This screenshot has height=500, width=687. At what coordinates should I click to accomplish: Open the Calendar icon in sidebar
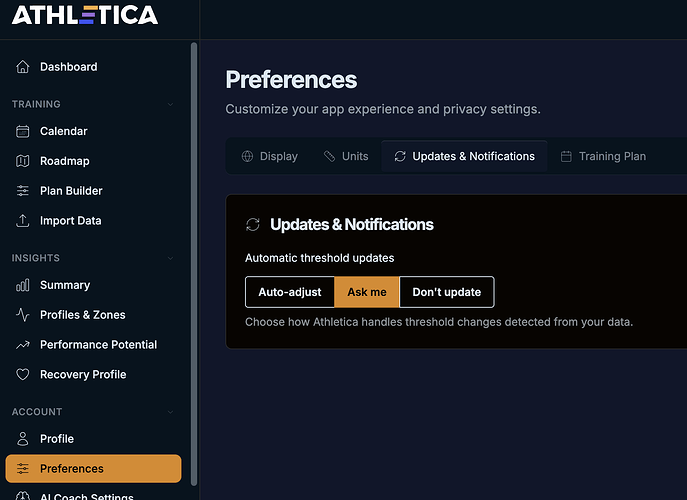pyautogui.click(x=23, y=131)
